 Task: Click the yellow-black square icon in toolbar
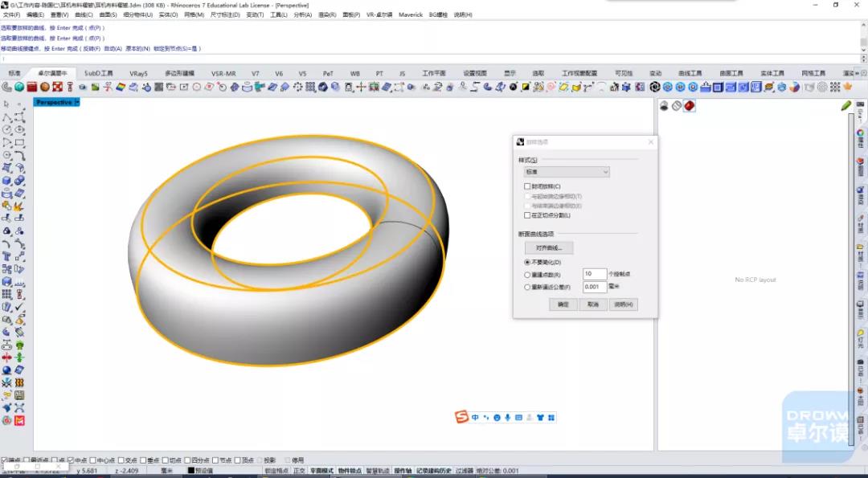[526, 87]
